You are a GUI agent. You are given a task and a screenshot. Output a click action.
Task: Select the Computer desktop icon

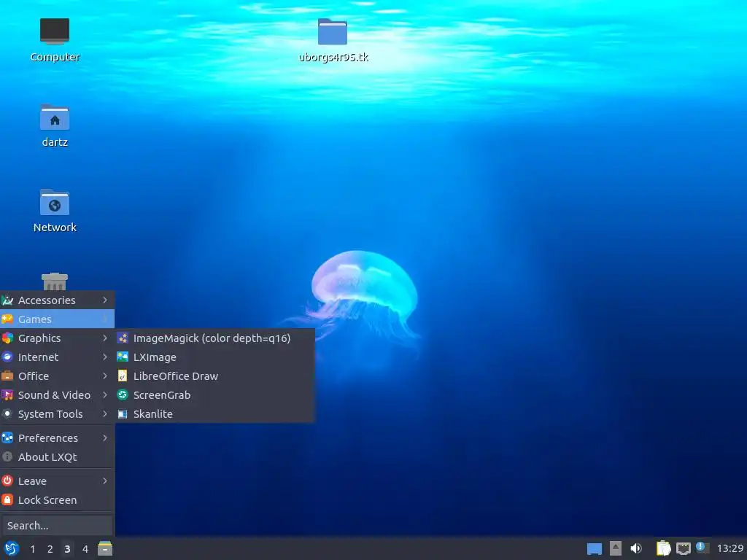(x=55, y=40)
